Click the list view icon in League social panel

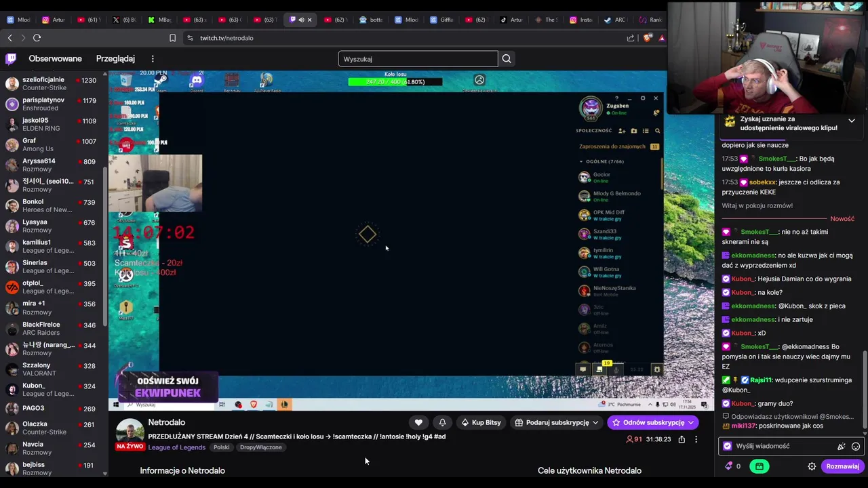click(646, 131)
